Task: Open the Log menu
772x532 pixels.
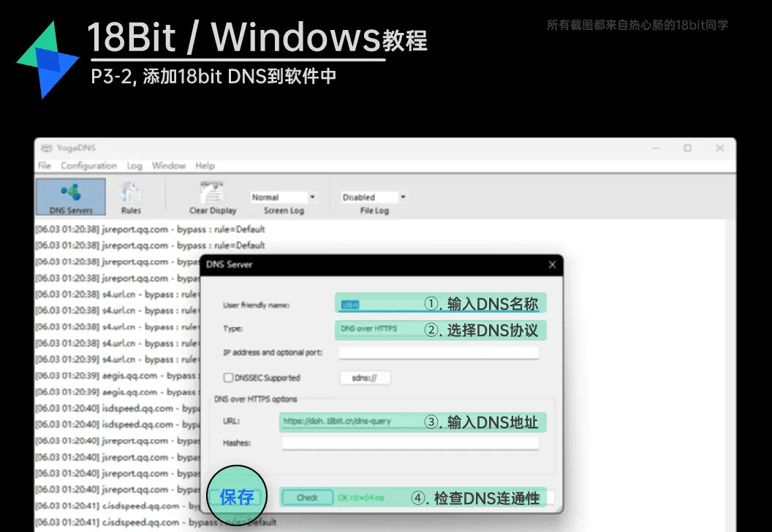Action: (135, 165)
